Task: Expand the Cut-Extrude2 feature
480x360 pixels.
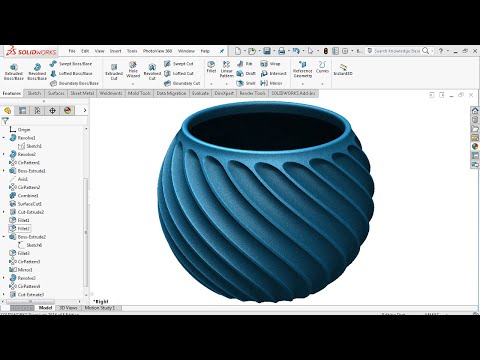Action: pos(4,212)
